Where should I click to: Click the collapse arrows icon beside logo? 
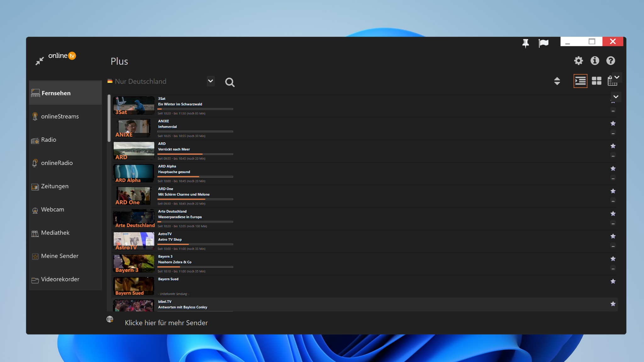[40, 61]
